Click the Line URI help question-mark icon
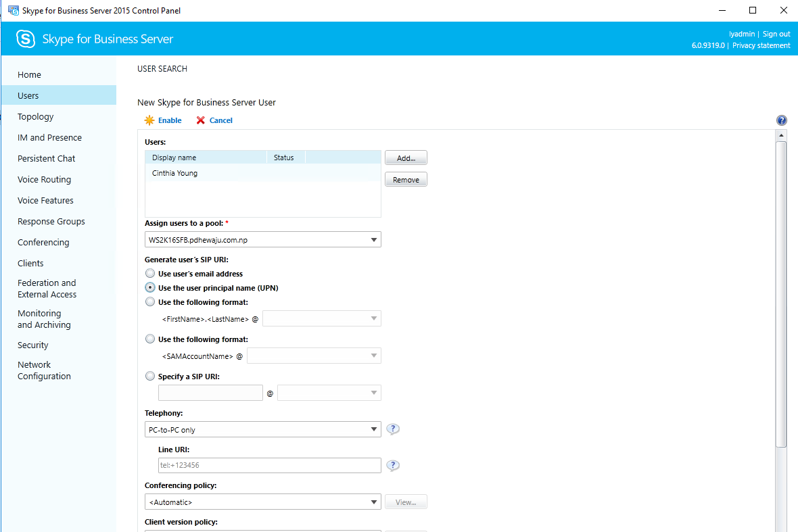This screenshot has width=798, height=532. [x=393, y=465]
